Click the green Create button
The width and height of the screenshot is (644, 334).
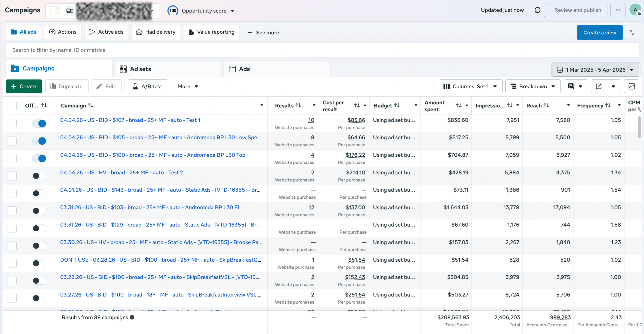pyautogui.click(x=24, y=86)
